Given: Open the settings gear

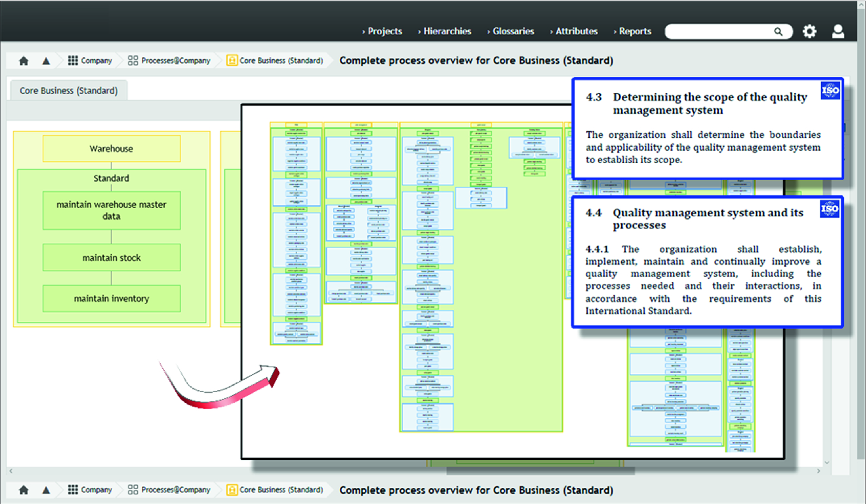Looking at the screenshot, I should 809,31.
